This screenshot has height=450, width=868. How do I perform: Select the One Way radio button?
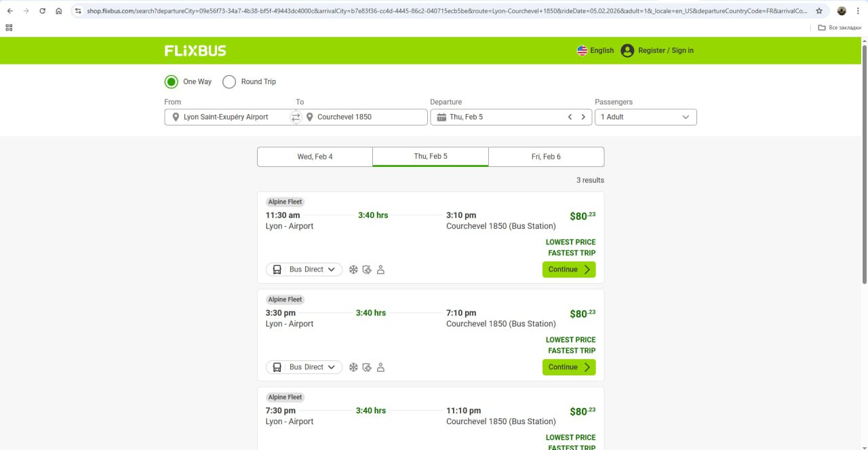coord(172,81)
